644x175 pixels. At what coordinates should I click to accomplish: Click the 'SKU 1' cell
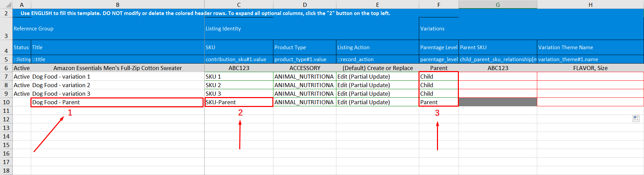(239, 77)
